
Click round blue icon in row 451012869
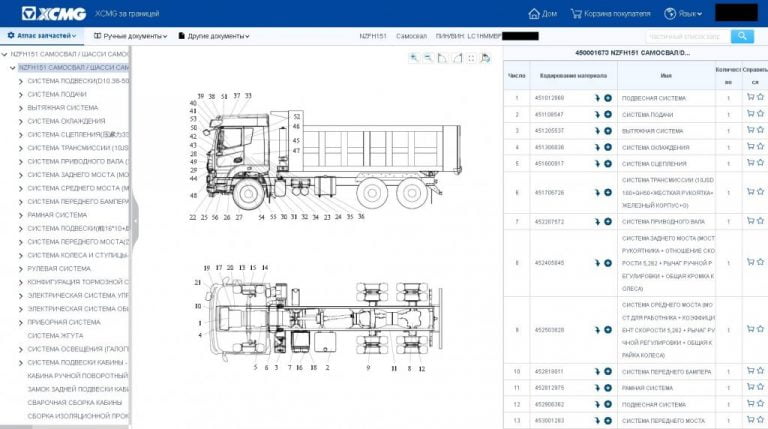tap(608, 98)
